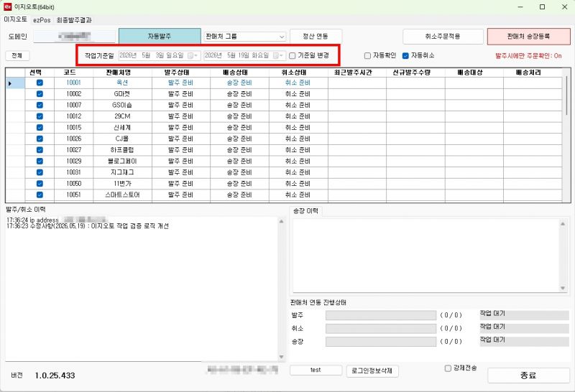Select the 11번가 seller name cell
Screen dimensions: 575x392
point(122,184)
